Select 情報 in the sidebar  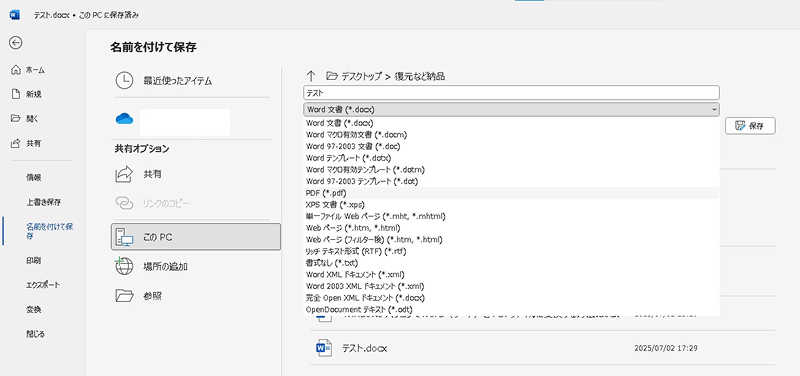click(x=33, y=178)
